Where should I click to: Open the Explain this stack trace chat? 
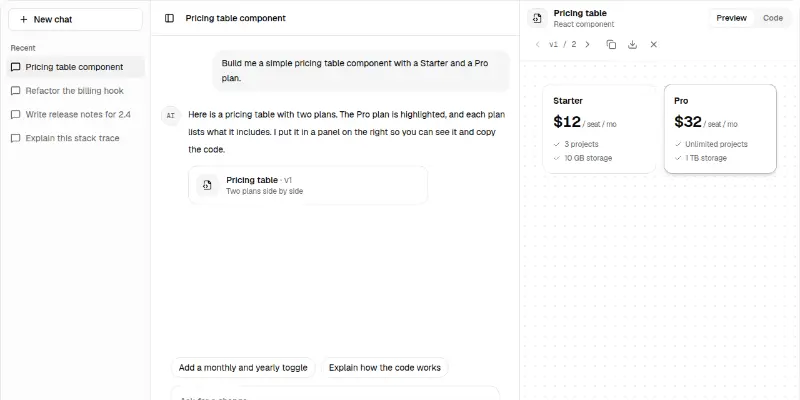75,138
